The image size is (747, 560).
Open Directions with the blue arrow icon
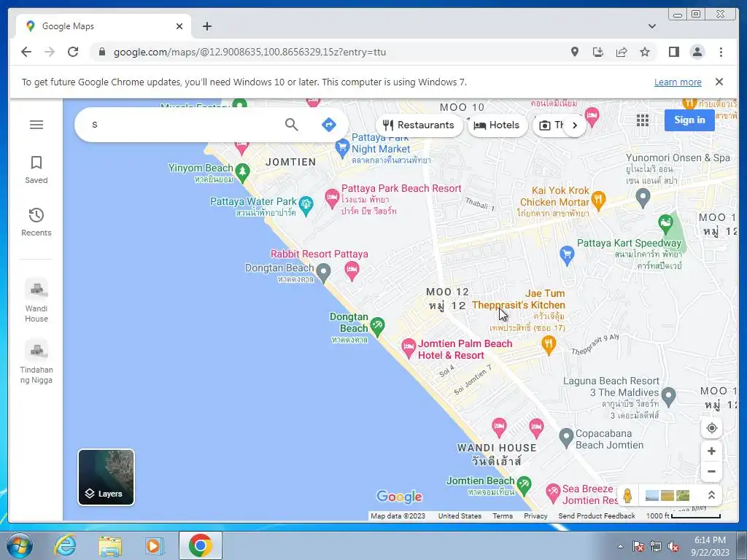[x=329, y=125]
